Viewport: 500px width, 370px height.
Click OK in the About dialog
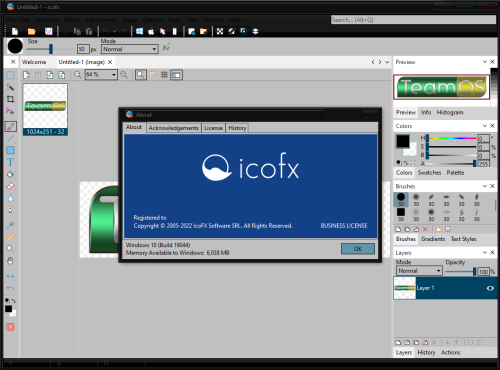click(x=358, y=249)
